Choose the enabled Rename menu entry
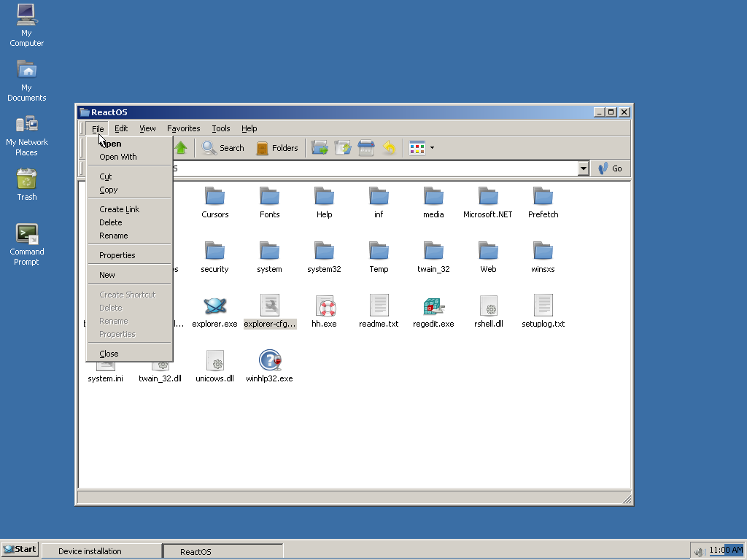The image size is (747, 560). tap(129, 236)
